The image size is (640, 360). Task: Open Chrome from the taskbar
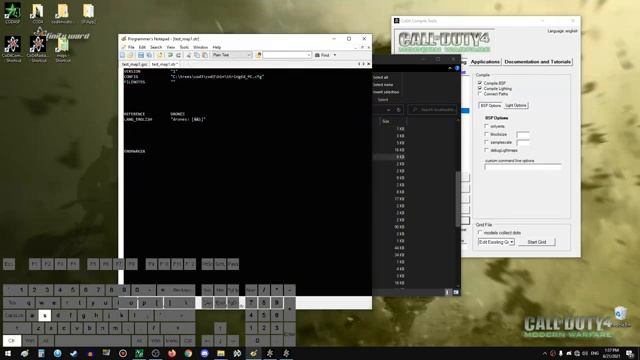click(x=188, y=353)
